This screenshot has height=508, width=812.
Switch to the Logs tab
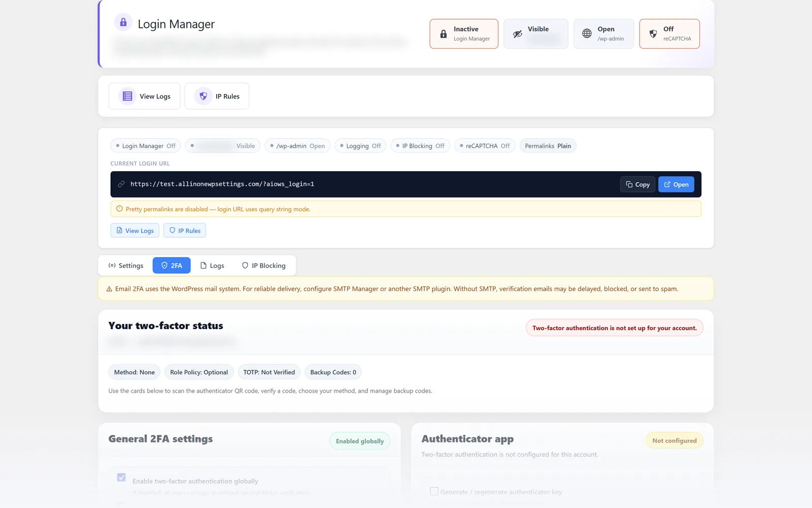click(212, 266)
